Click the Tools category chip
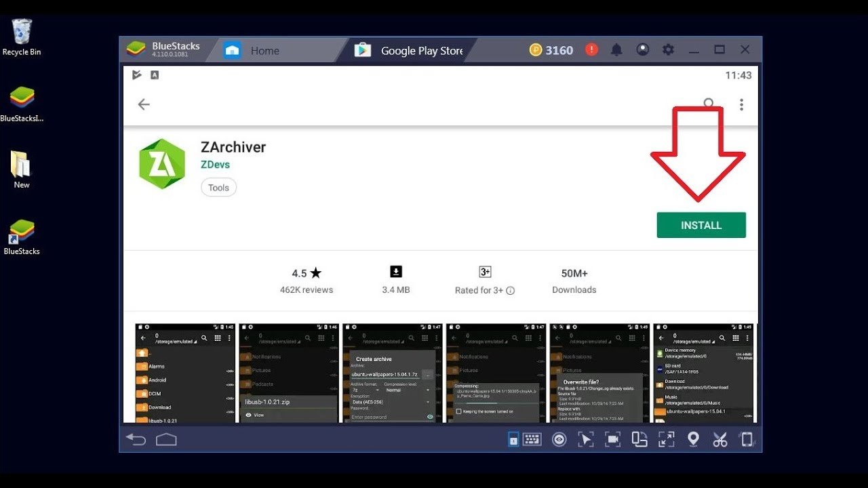Screen dimensions: 868x488 [x=218, y=188]
